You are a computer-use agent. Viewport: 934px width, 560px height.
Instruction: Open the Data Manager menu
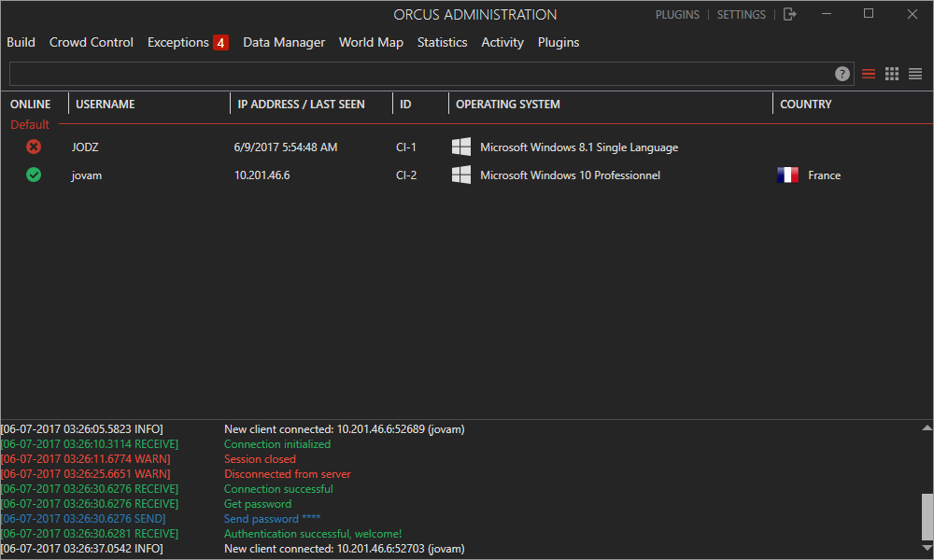click(x=284, y=42)
